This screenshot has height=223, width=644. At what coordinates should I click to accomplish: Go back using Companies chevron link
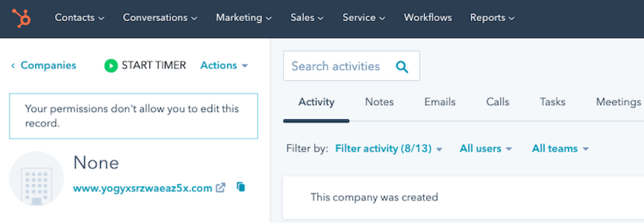pyautogui.click(x=44, y=66)
